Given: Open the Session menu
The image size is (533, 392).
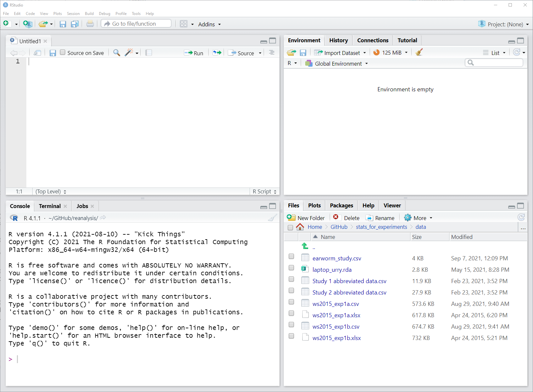Looking at the screenshot, I should pyautogui.click(x=73, y=14).
